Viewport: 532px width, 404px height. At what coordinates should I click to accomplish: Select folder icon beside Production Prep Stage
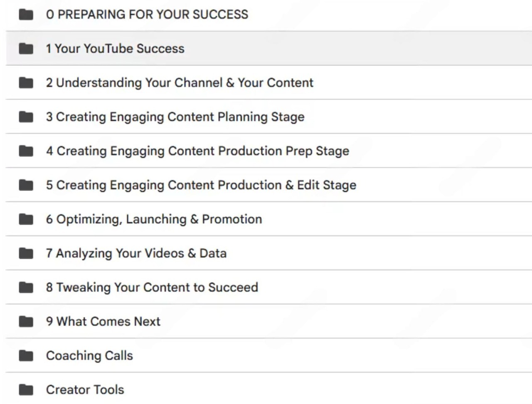pos(26,151)
